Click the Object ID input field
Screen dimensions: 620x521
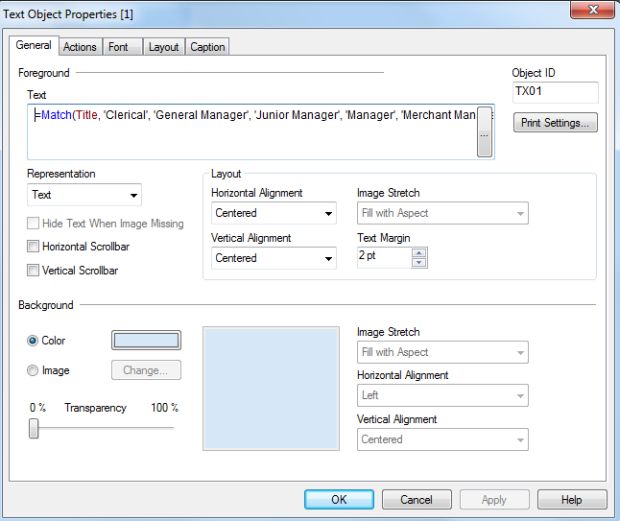pyautogui.click(x=555, y=92)
